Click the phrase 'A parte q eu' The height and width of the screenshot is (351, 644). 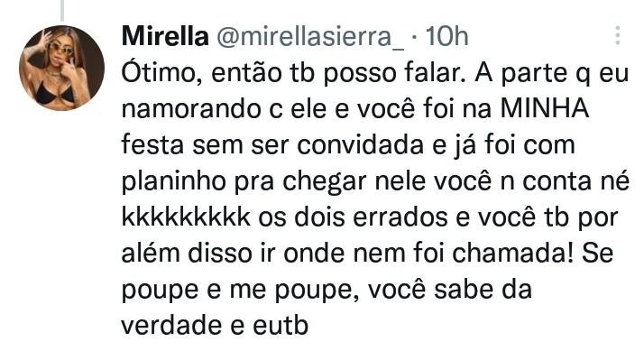pos(552,74)
